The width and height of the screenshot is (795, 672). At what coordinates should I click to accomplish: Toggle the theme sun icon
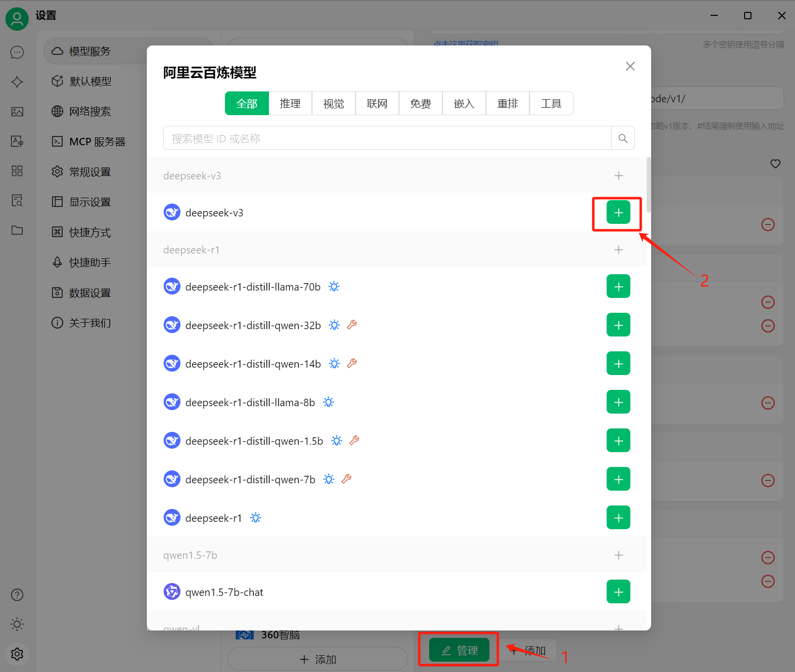[17, 625]
